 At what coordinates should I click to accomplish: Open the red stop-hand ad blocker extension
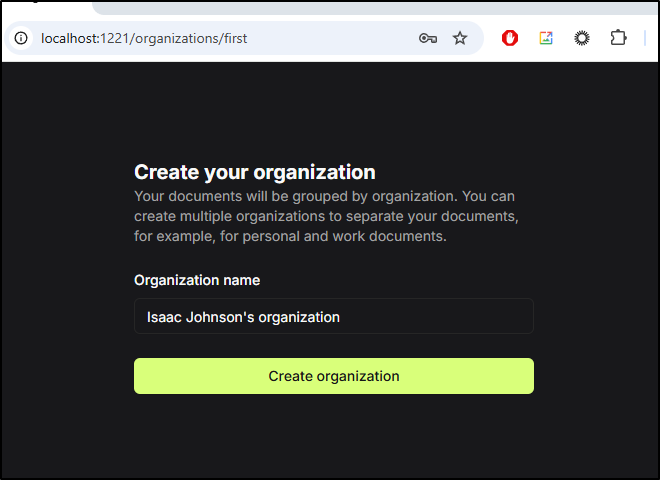tap(510, 38)
